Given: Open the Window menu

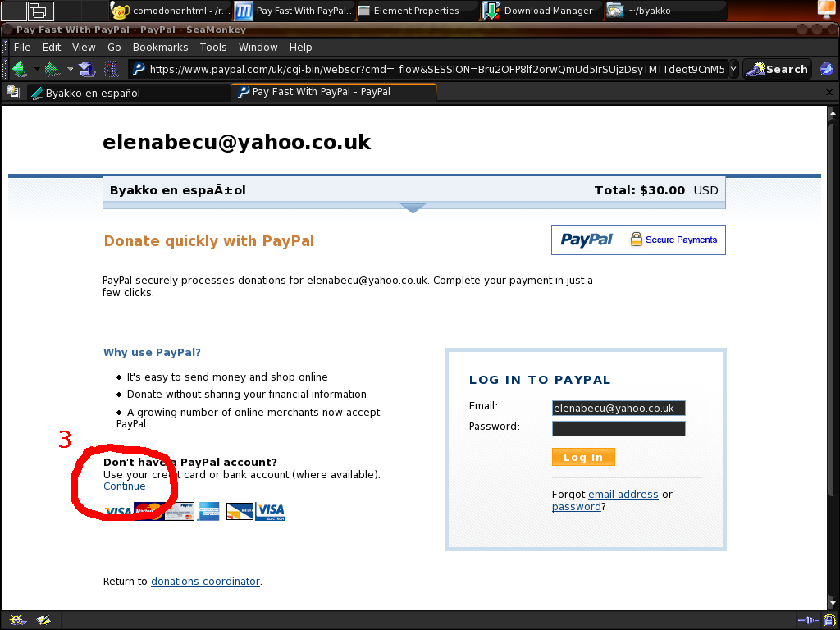Looking at the screenshot, I should coord(258,47).
